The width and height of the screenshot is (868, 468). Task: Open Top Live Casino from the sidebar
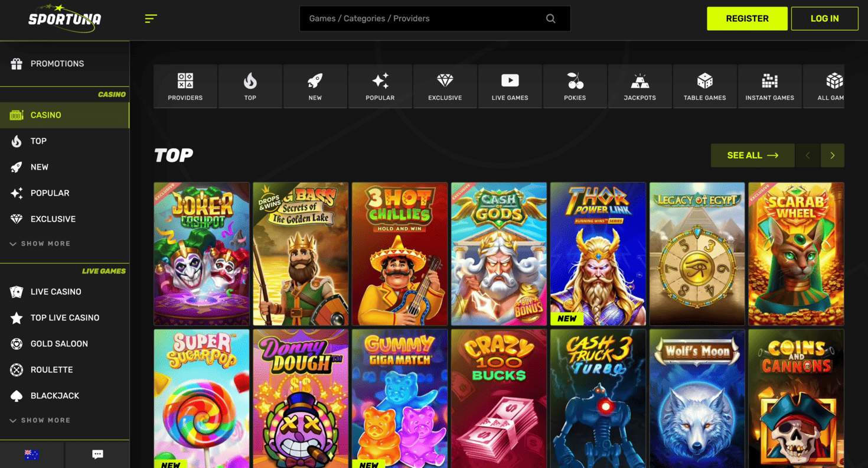pos(65,318)
